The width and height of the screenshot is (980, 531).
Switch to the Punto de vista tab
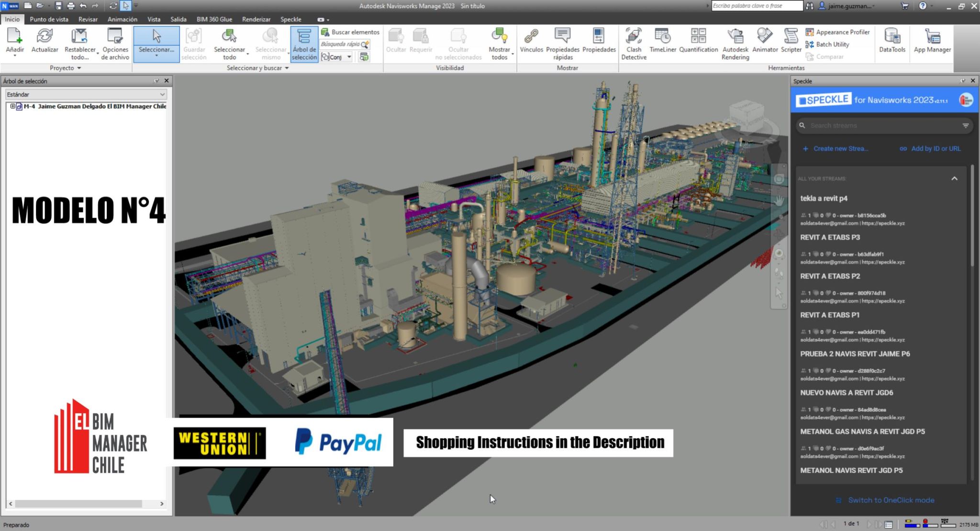[x=49, y=19]
